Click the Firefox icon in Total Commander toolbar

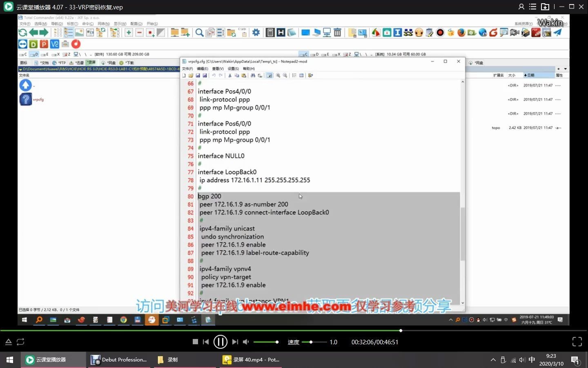[461, 33]
